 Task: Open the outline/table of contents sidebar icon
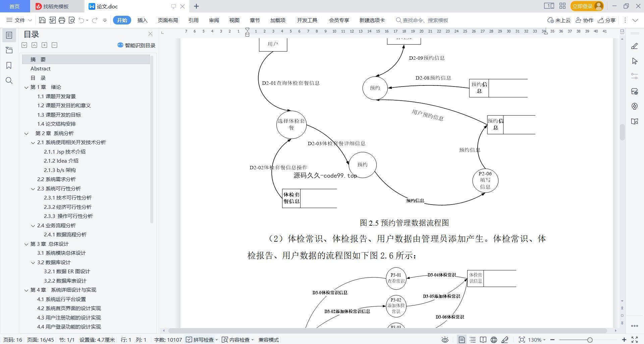(9, 35)
